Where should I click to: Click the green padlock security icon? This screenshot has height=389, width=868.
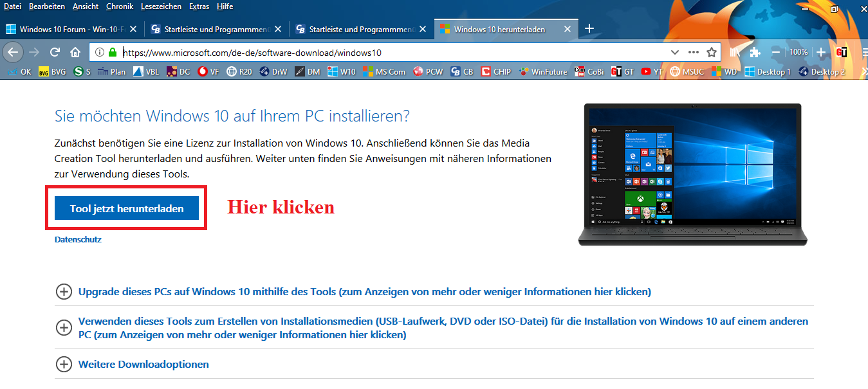point(113,52)
